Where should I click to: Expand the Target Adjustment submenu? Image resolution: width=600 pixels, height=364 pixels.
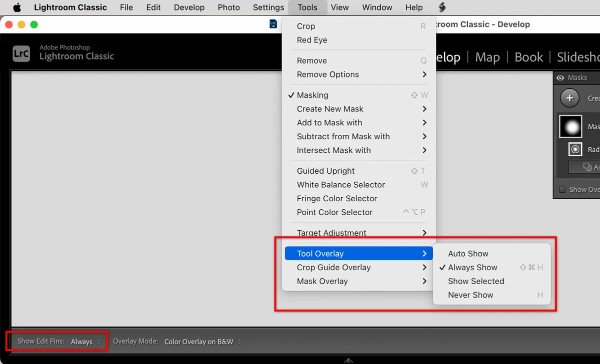coord(359,233)
